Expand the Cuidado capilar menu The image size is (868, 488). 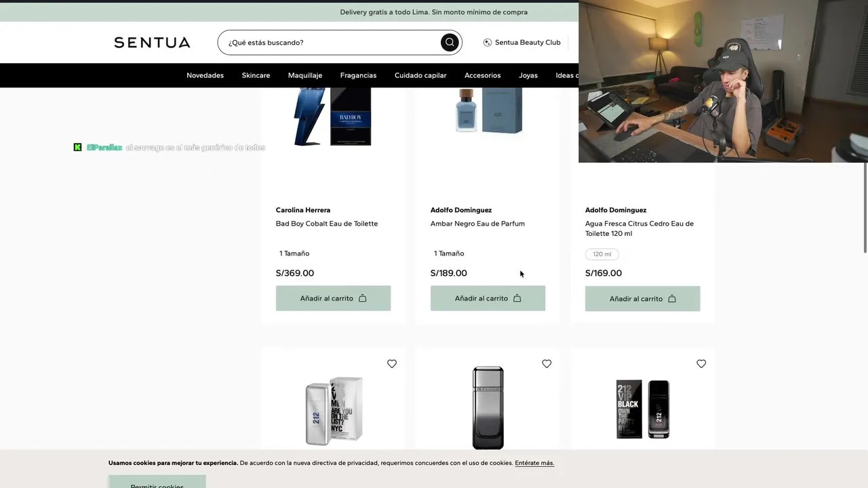click(x=420, y=75)
